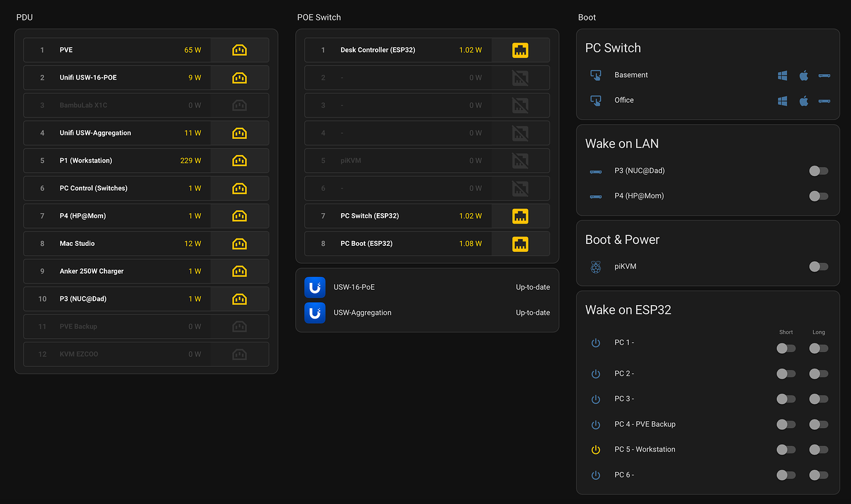Toggle P3 (NUC@Dad) PDU plug icon
The width and height of the screenshot is (851, 504).
click(x=240, y=299)
